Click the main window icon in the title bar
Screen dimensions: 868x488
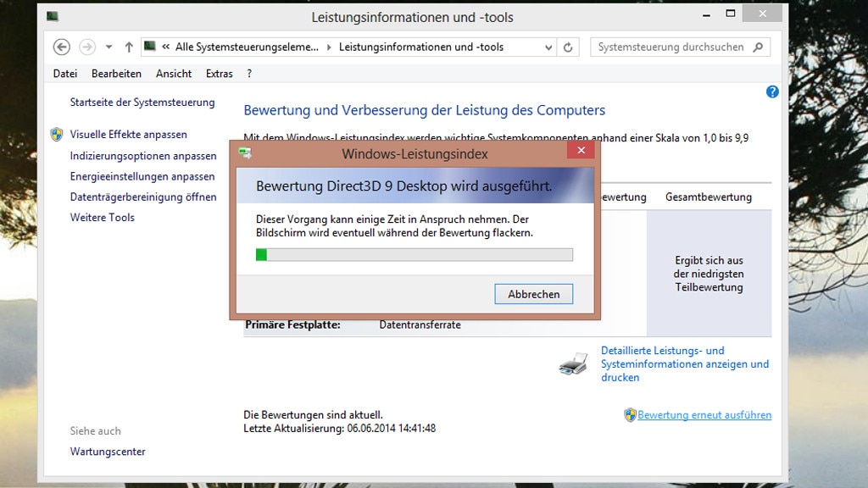53,16
